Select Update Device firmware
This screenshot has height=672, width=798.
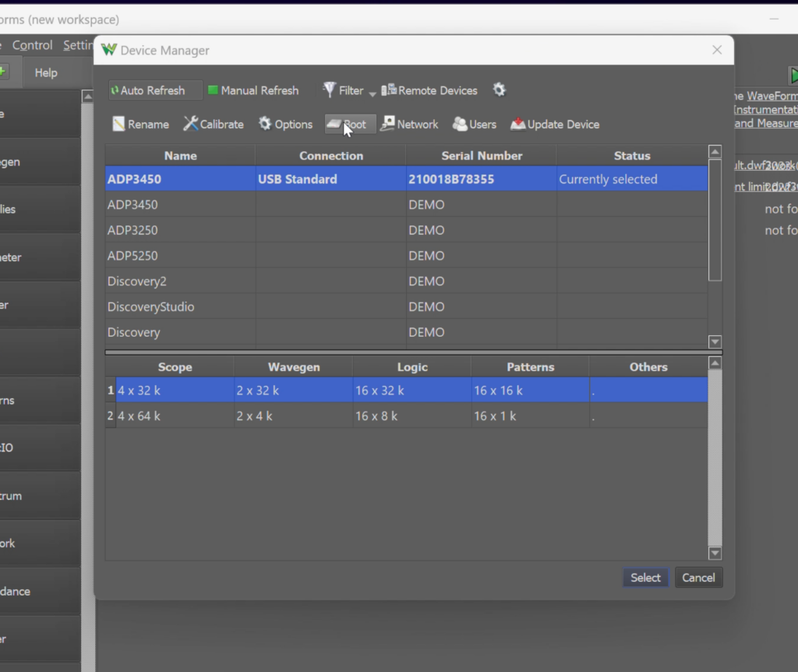point(554,124)
